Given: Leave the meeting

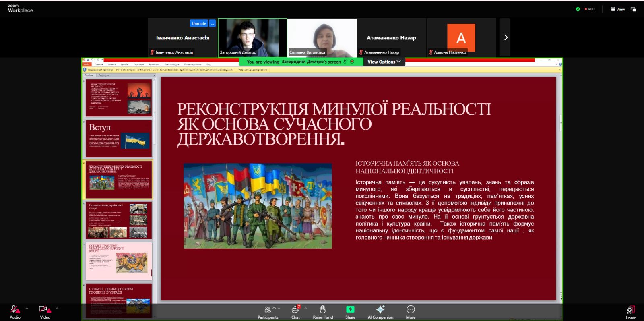Looking at the screenshot, I should point(631,312).
